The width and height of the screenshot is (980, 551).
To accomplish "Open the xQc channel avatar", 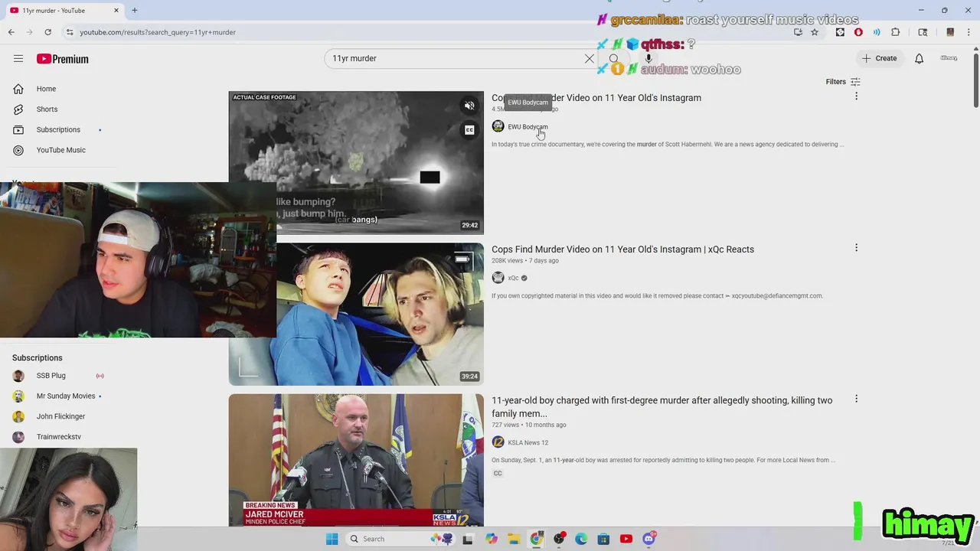I will pos(498,278).
